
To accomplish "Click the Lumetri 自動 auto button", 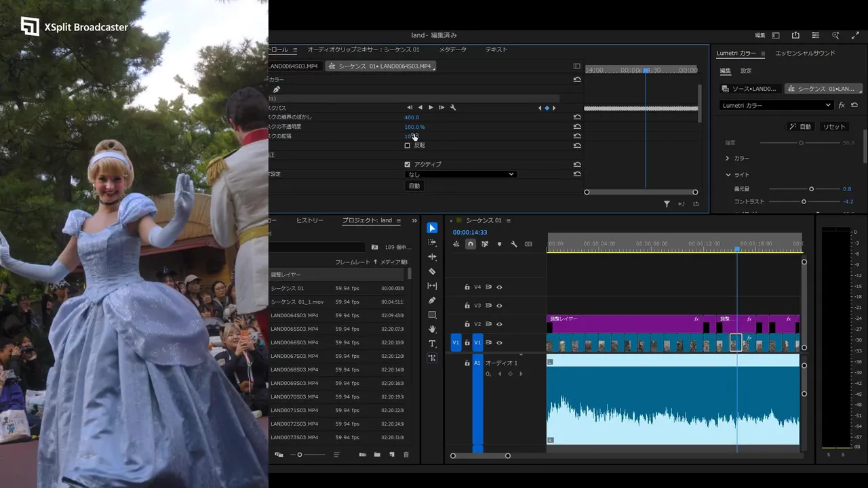I will 801,127.
